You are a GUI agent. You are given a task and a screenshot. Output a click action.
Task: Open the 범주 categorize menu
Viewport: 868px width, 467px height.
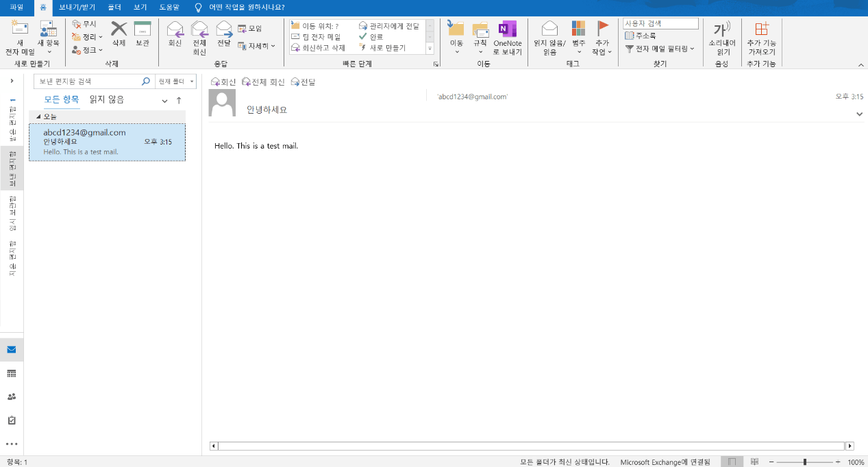click(x=579, y=38)
